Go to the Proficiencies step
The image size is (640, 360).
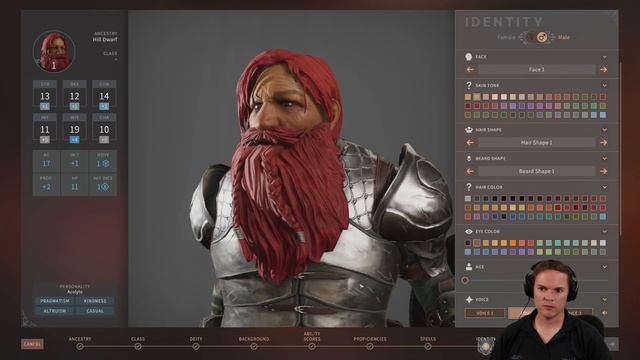coord(370,347)
